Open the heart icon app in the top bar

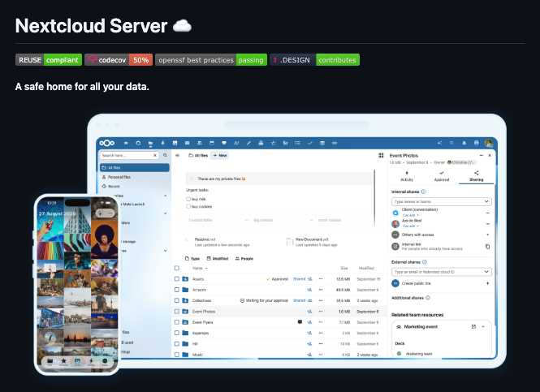pyautogui.click(x=224, y=143)
